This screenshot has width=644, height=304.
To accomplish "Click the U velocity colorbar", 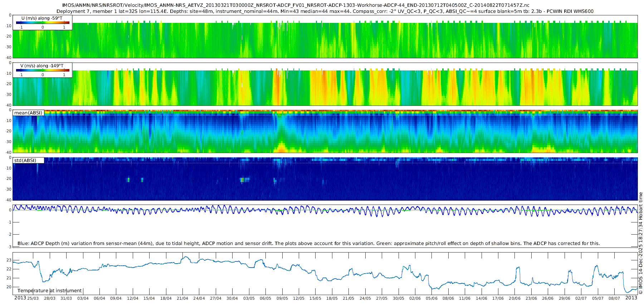I will pyautogui.click(x=43, y=23).
